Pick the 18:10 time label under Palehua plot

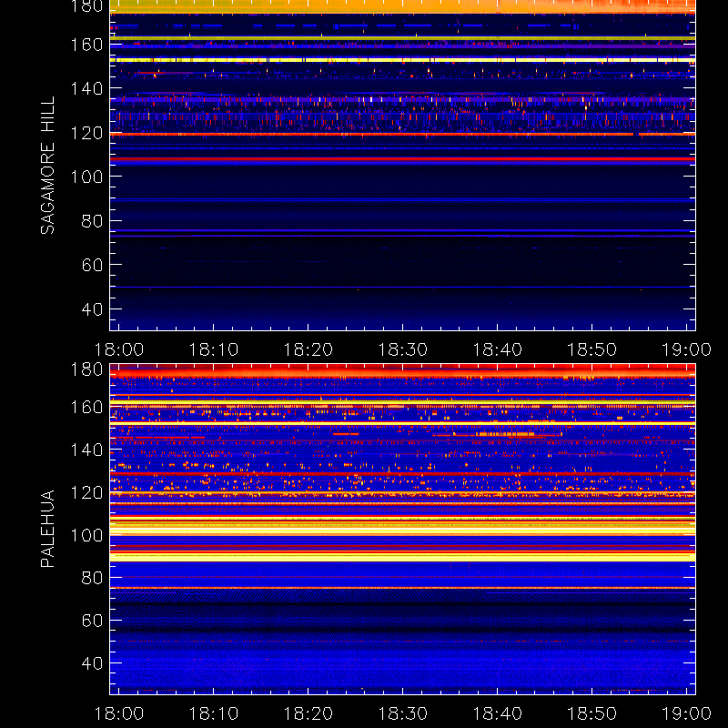pos(214,713)
